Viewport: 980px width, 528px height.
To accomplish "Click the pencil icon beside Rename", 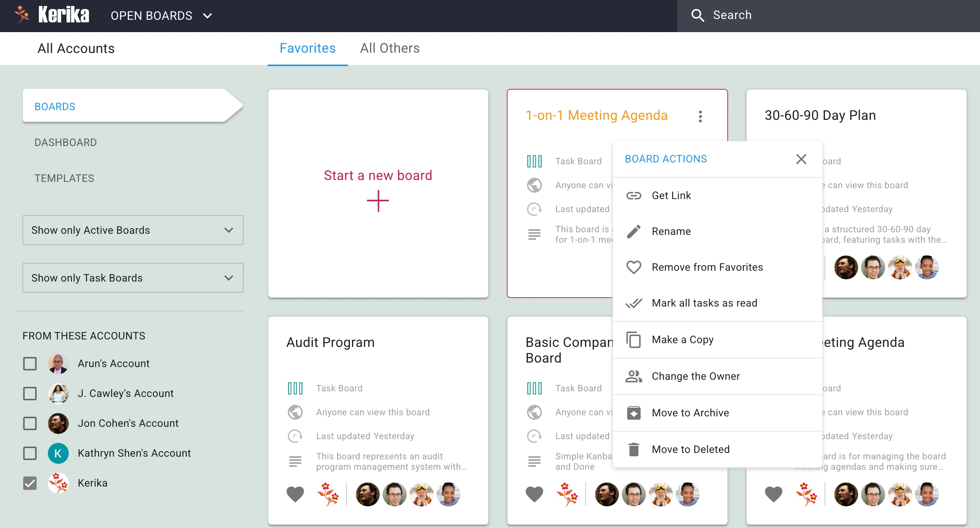I will [x=634, y=231].
